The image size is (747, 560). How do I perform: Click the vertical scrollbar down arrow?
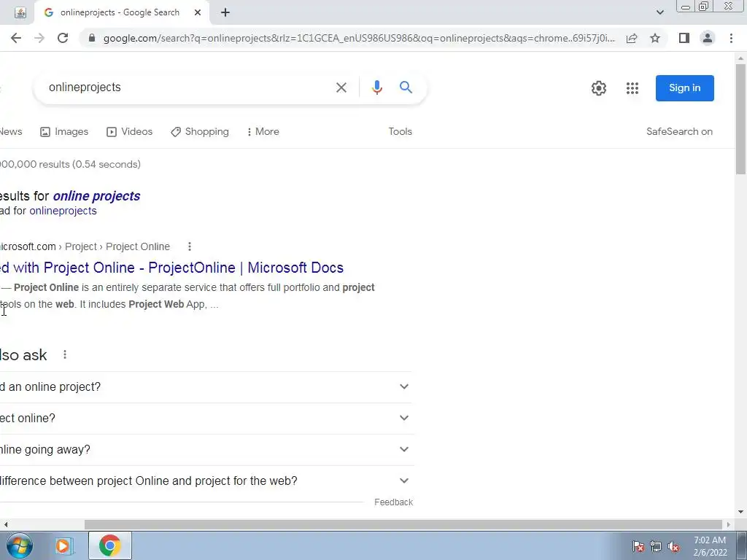740,513
